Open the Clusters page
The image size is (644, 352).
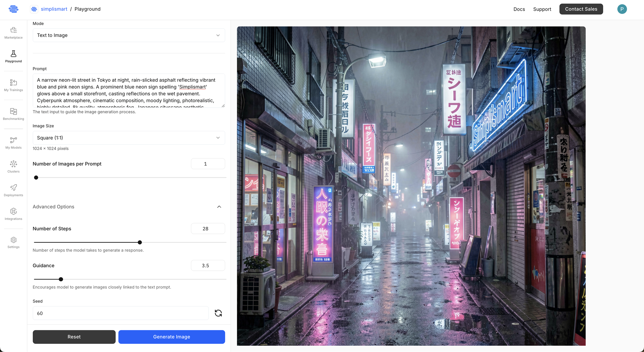(14, 167)
